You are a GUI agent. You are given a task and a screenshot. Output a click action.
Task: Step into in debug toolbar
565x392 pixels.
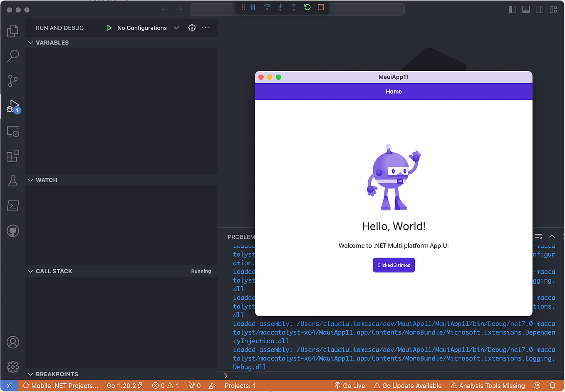tap(280, 7)
